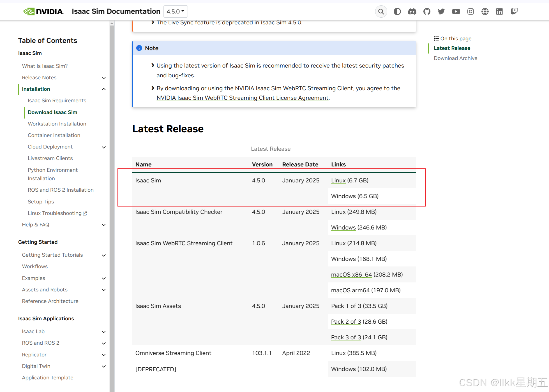The image size is (549, 392).
Task: Open the YouTube icon link
Action: (x=456, y=11)
